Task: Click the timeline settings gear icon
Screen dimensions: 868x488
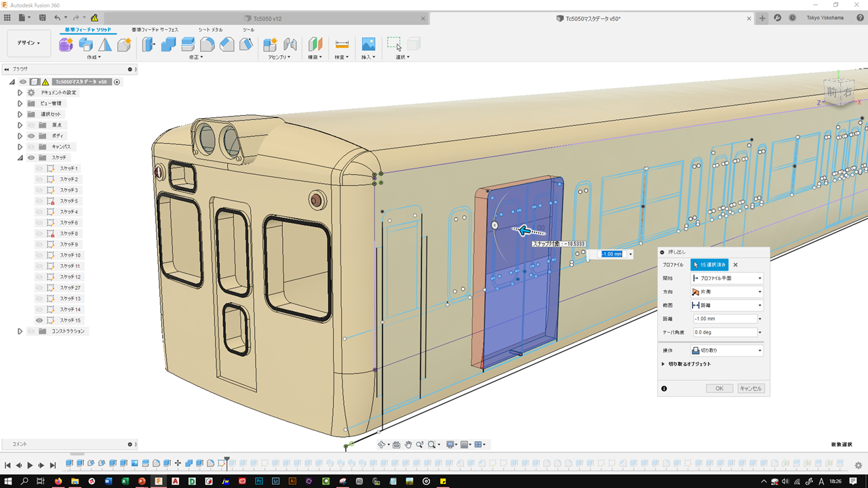Action: pyautogui.click(x=858, y=465)
